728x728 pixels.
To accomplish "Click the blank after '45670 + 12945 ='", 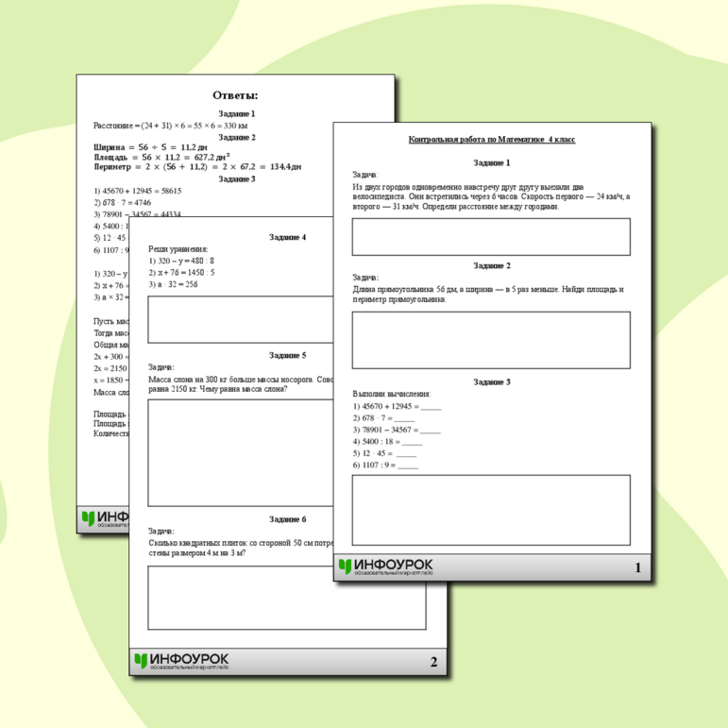I will 431,406.
